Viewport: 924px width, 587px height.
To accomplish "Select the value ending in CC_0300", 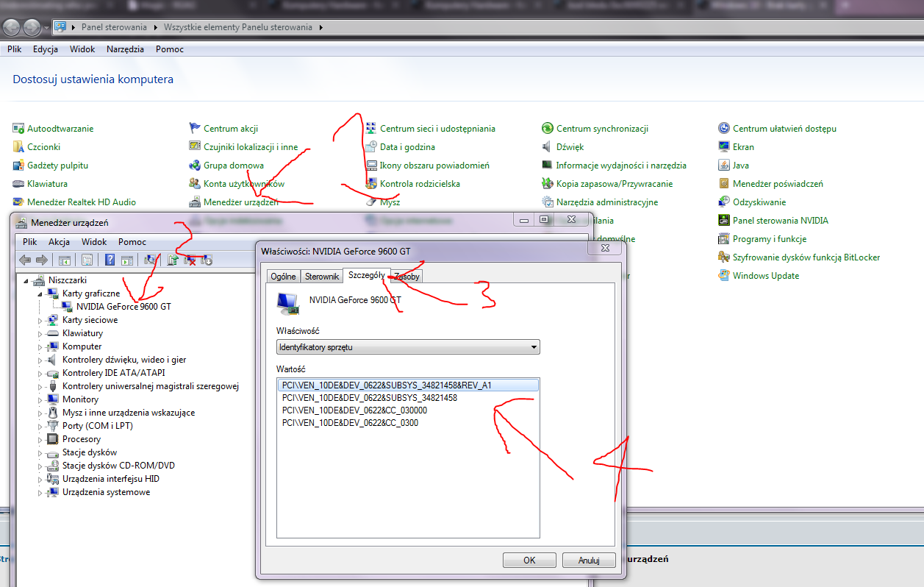I will [350, 423].
